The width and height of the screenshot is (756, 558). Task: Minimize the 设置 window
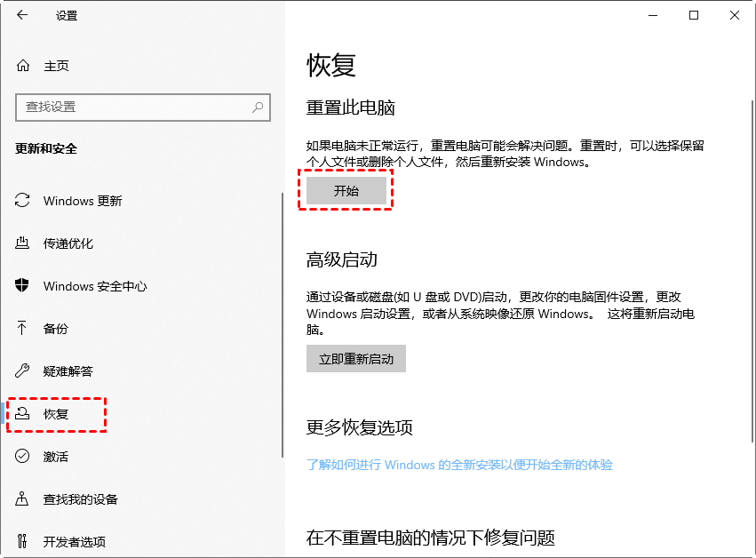click(653, 15)
